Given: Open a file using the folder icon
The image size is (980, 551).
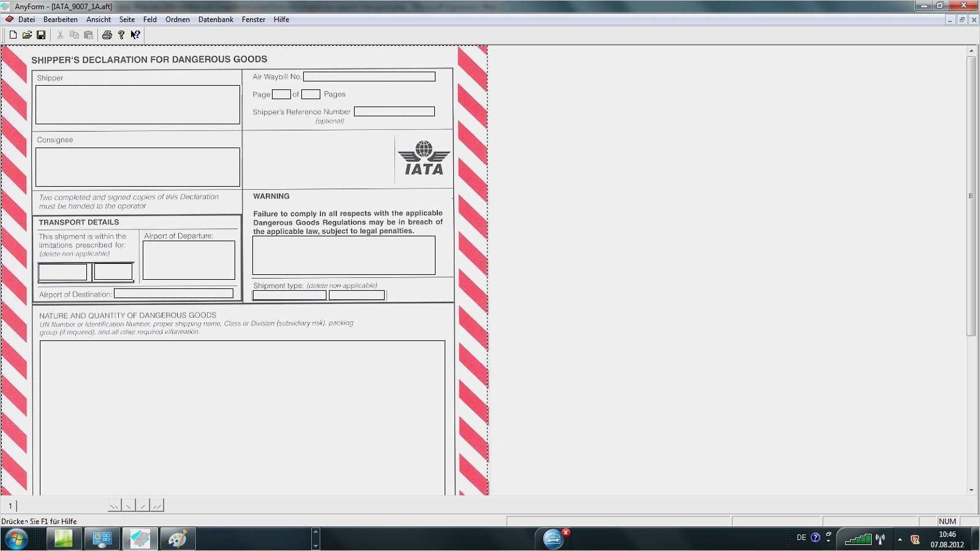Looking at the screenshot, I should (27, 35).
